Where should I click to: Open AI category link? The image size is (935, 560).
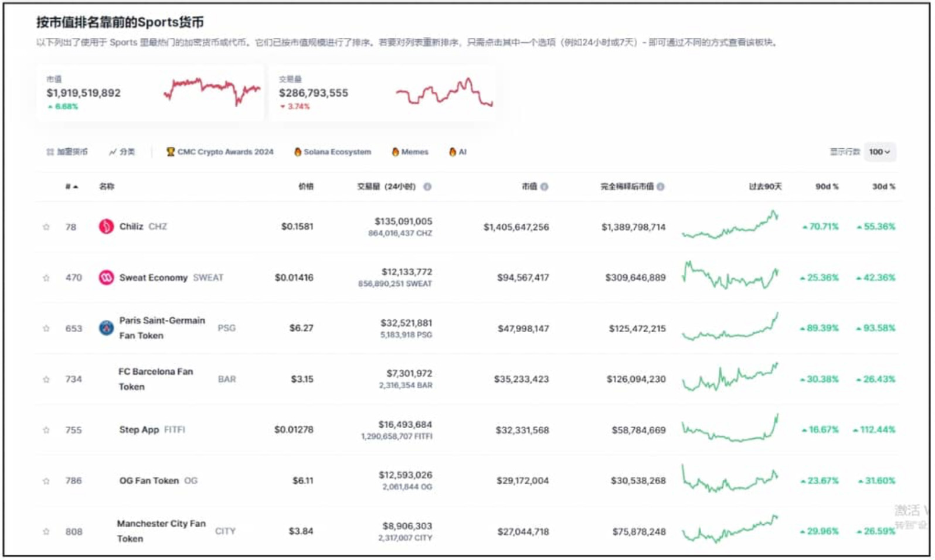pyautogui.click(x=458, y=152)
